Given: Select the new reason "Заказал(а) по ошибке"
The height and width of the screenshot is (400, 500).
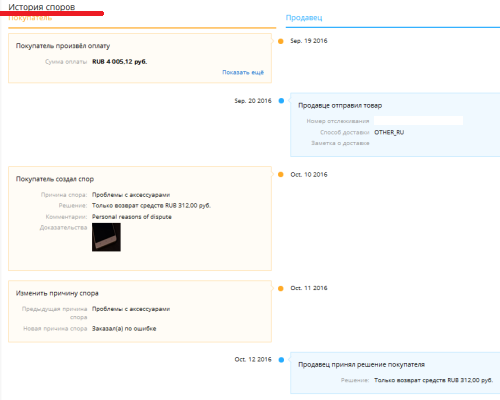Looking at the screenshot, I should tap(124, 329).
